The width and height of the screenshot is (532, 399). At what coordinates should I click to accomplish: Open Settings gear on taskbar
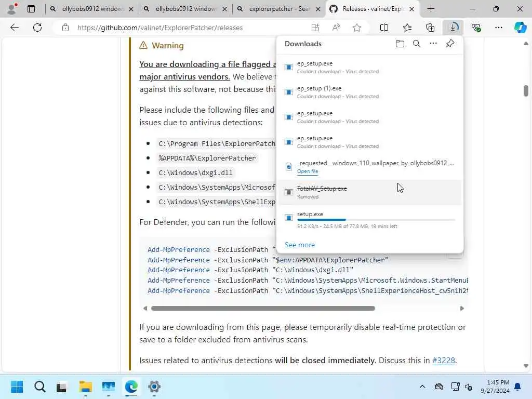click(x=154, y=387)
